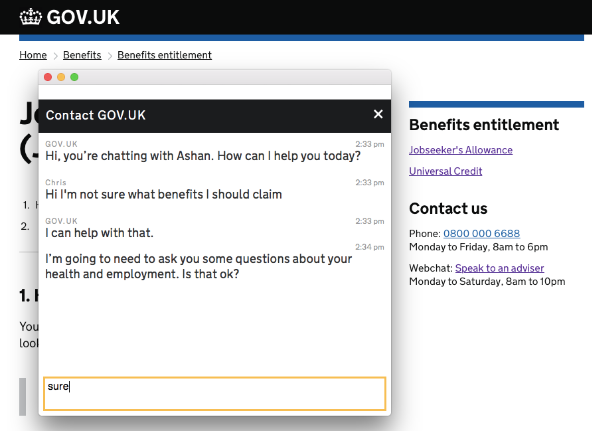Go to Home in the breadcrumb

coord(33,55)
